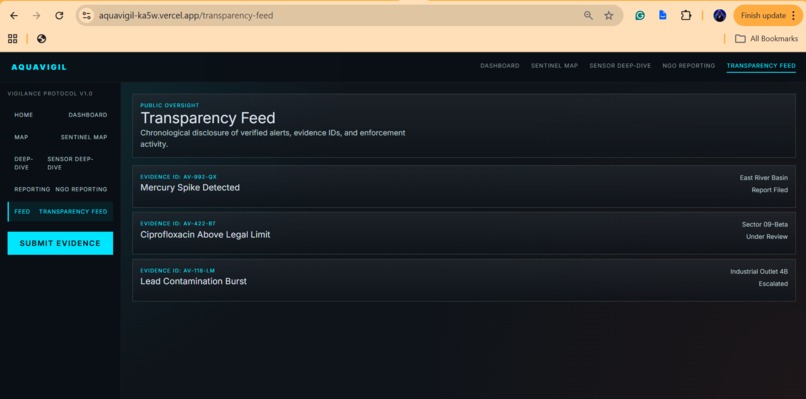The image size is (806, 399).
Task: Click the AQUAVIGIL logo
Action: [39, 67]
